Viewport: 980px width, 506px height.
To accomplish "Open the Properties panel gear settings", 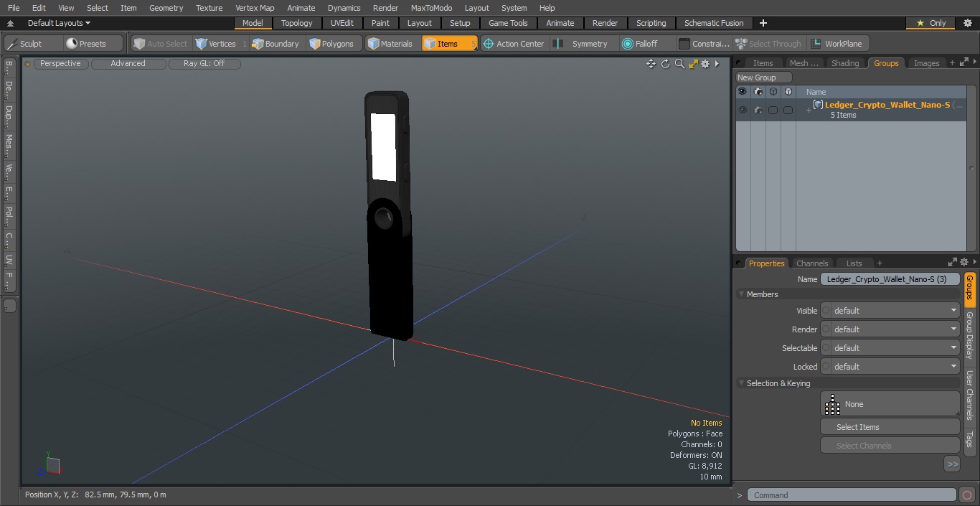I will click(963, 263).
